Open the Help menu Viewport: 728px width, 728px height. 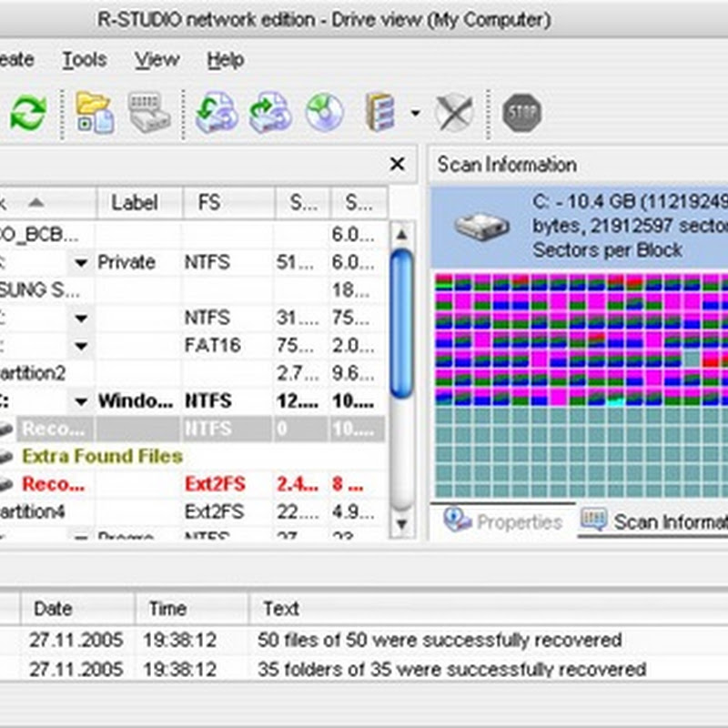coord(225,60)
